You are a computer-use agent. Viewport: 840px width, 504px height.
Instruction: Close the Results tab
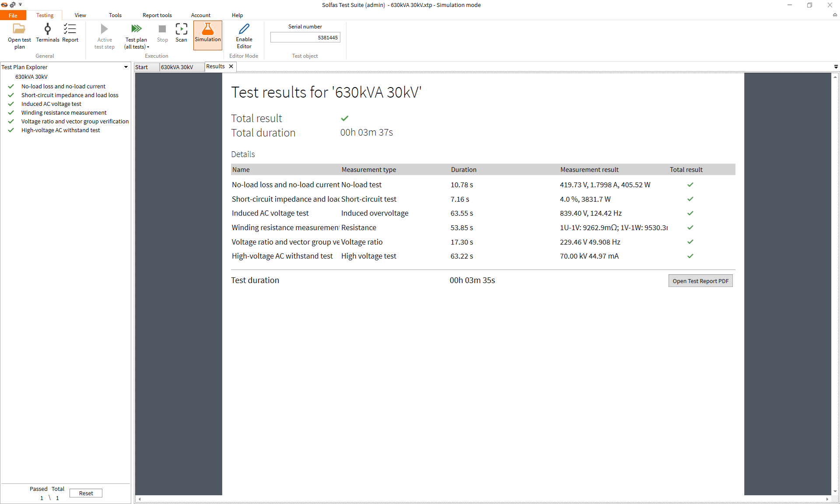click(231, 66)
